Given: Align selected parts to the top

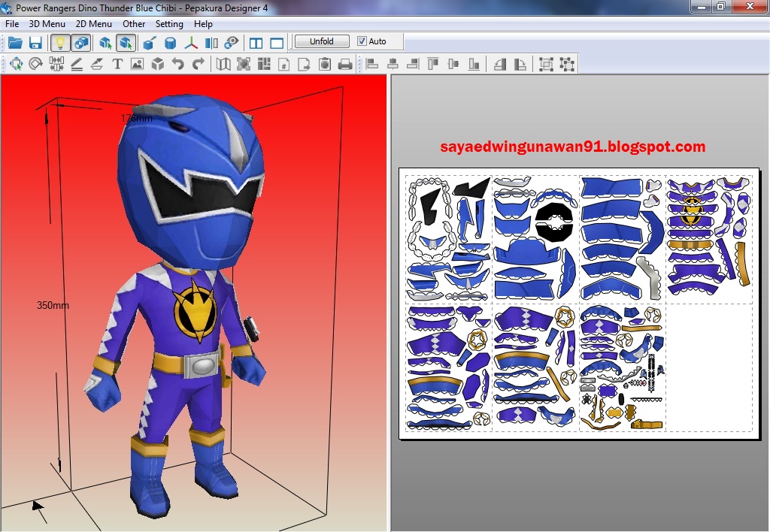Looking at the screenshot, I should coord(433,64).
